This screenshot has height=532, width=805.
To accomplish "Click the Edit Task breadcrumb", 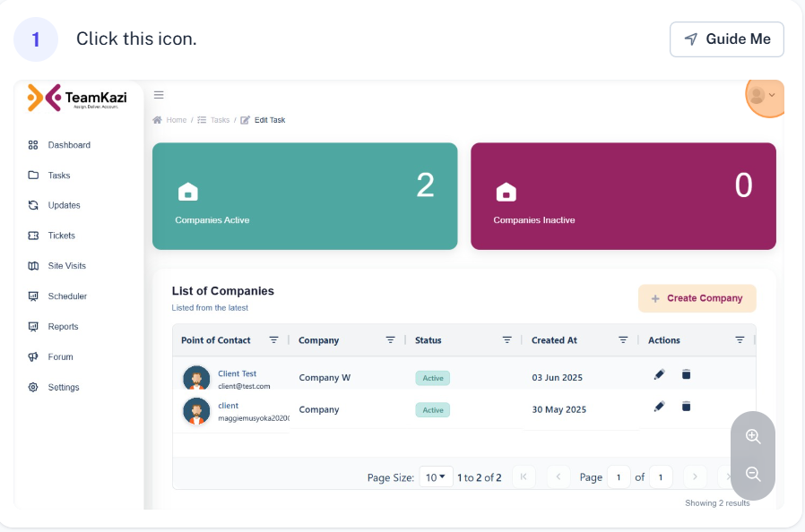I will [x=263, y=120].
